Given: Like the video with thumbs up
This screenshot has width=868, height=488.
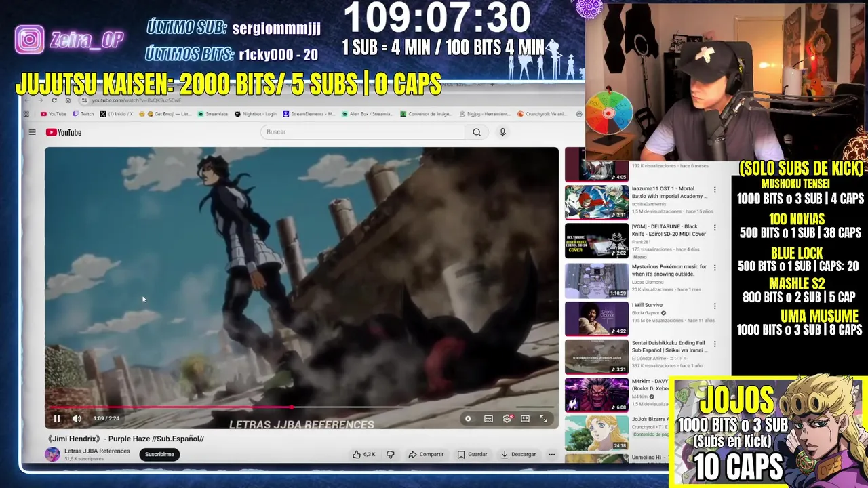Looking at the screenshot, I should tap(364, 454).
